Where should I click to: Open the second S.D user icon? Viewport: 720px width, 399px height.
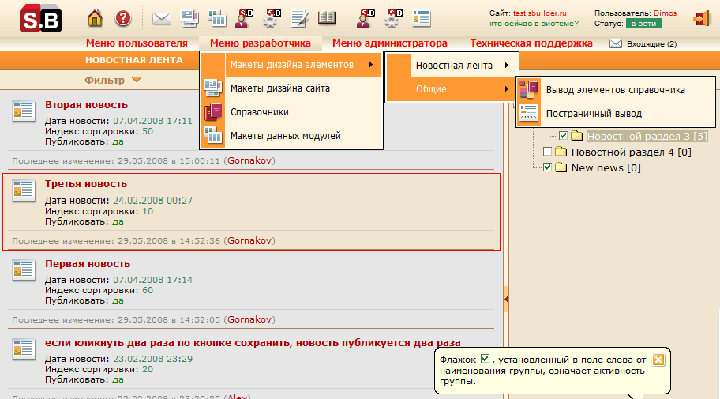[366, 18]
